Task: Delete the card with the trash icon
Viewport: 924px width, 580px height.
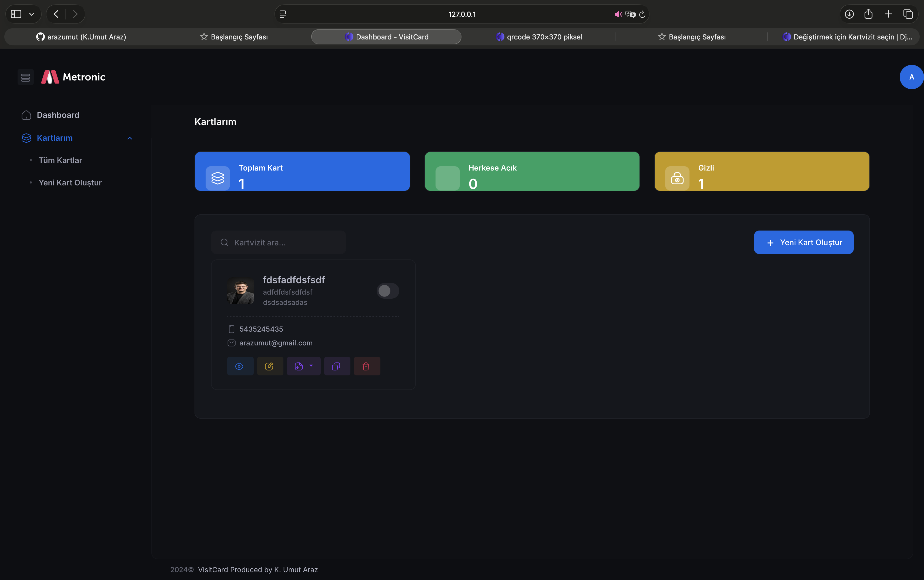Action: 366,366
